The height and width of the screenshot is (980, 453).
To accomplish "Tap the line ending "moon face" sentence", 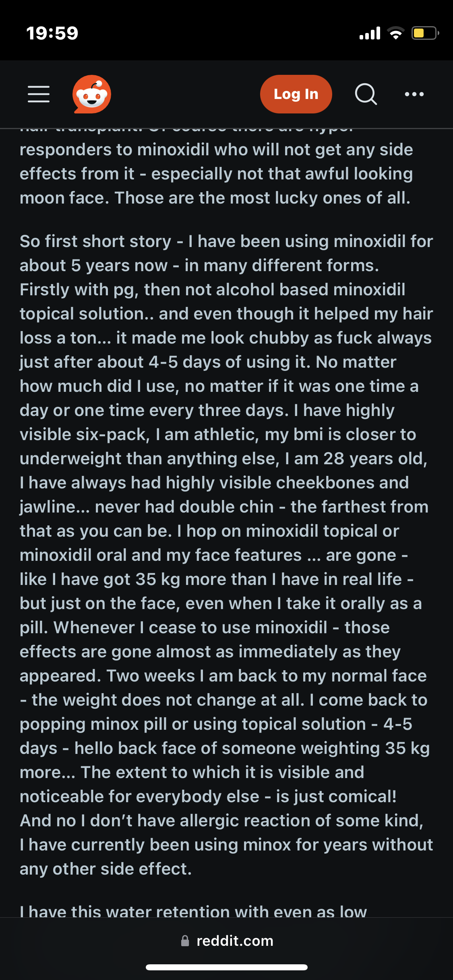I will [215, 198].
